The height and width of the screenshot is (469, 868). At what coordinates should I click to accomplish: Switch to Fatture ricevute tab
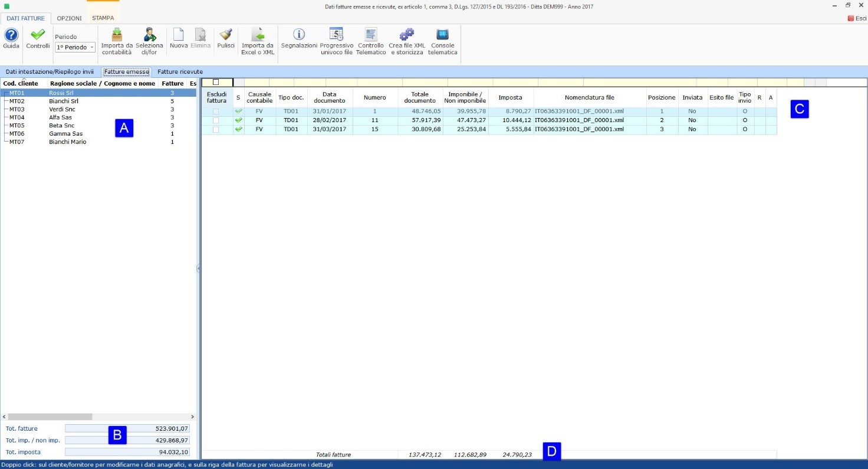coord(180,71)
